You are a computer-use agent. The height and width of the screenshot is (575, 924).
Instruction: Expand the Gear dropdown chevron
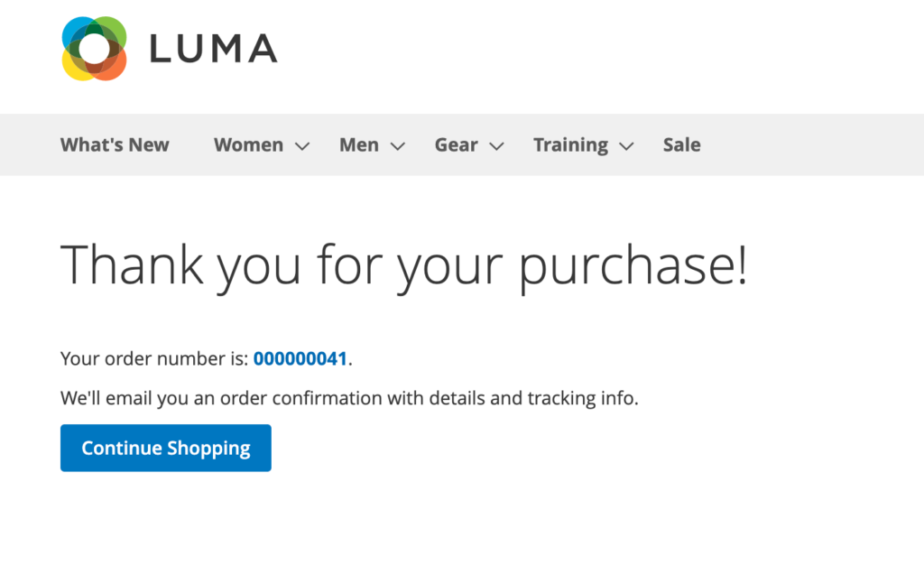[495, 146]
